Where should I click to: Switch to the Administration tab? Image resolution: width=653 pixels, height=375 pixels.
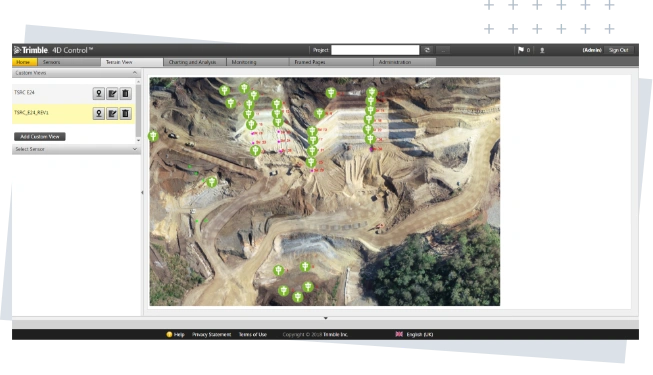coord(405,62)
